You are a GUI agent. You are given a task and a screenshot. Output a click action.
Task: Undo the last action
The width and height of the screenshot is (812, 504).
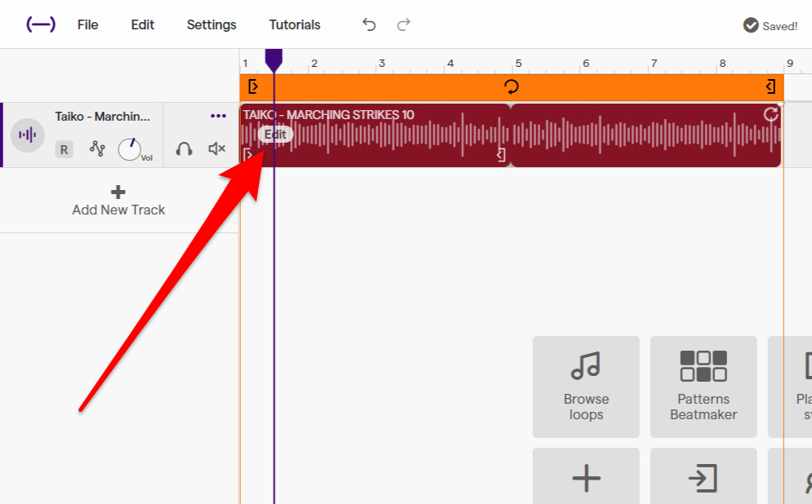[369, 24]
